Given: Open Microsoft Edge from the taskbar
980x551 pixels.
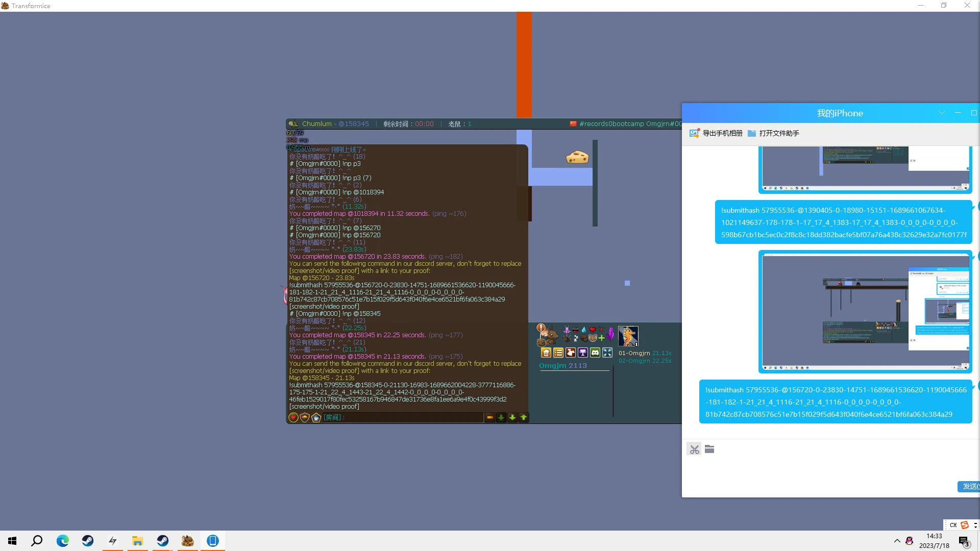Looking at the screenshot, I should [62, 541].
